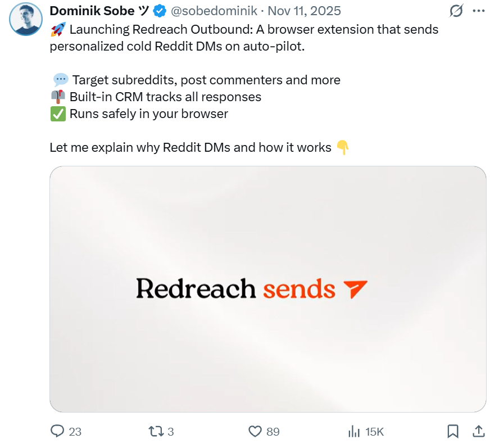The image size is (499, 448).
Task: Click the heart icon to toggle liking
Action: [x=254, y=432]
